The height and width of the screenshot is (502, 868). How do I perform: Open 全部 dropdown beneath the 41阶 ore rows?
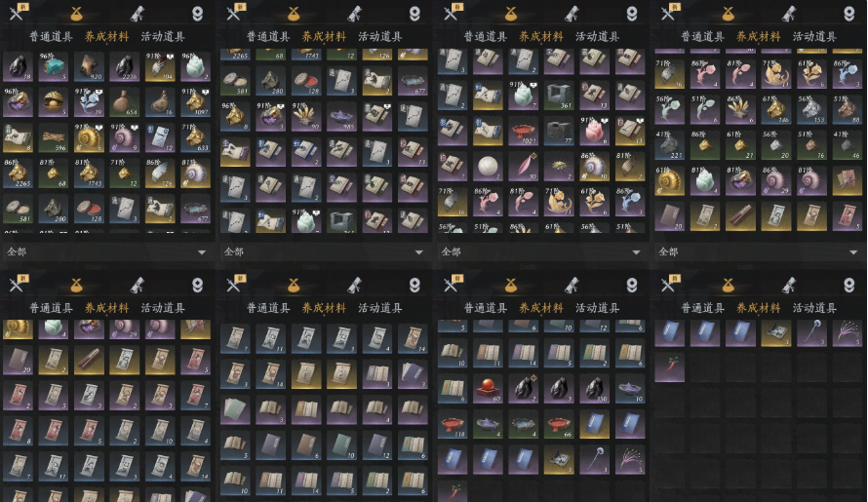[759, 251]
